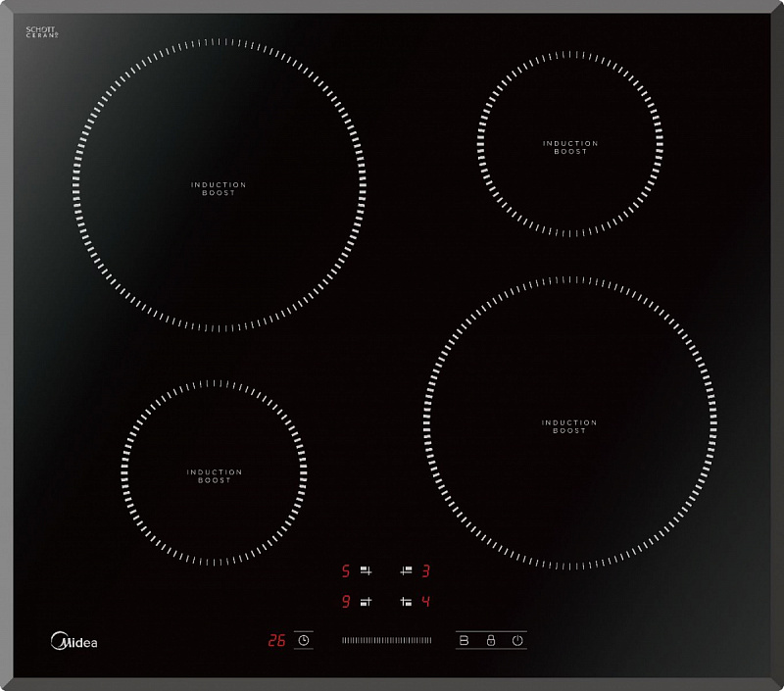Image resolution: width=784 pixels, height=691 pixels.
Task: Click the Midea brand logo
Action: (74, 641)
